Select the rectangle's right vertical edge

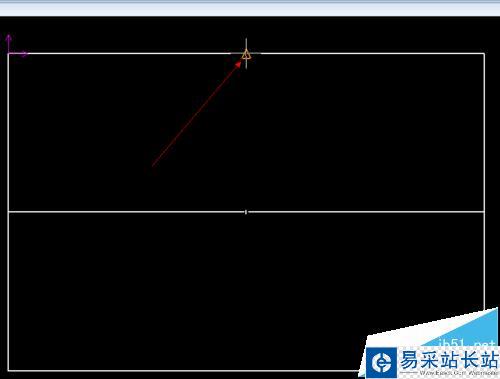coord(484,182)
